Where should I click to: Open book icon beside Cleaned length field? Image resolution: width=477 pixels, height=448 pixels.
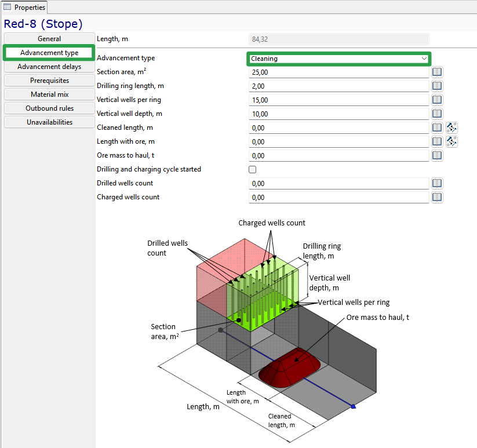pos(437,128)
